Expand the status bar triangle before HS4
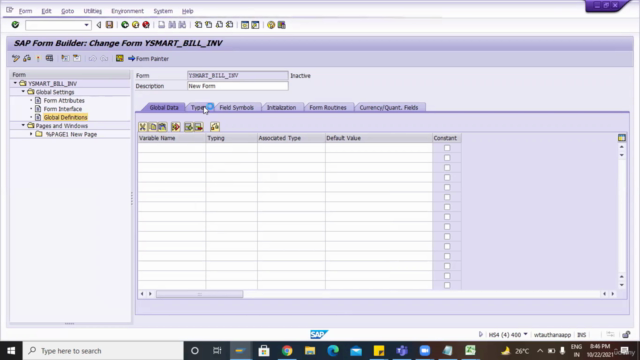The width and height of the screenshot is (640, 360). 480,334
